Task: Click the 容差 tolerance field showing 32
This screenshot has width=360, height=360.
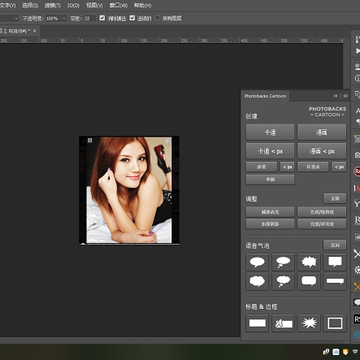Action: tap(89, 18)
